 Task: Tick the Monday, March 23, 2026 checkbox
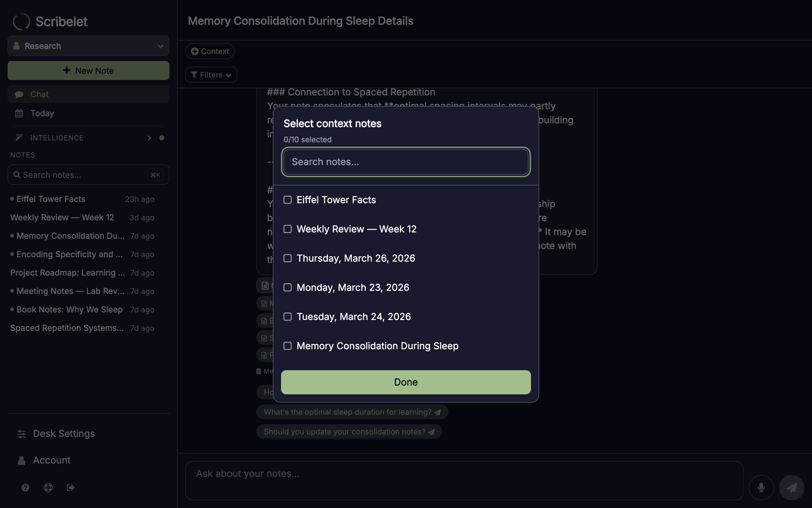click(288, 288)
